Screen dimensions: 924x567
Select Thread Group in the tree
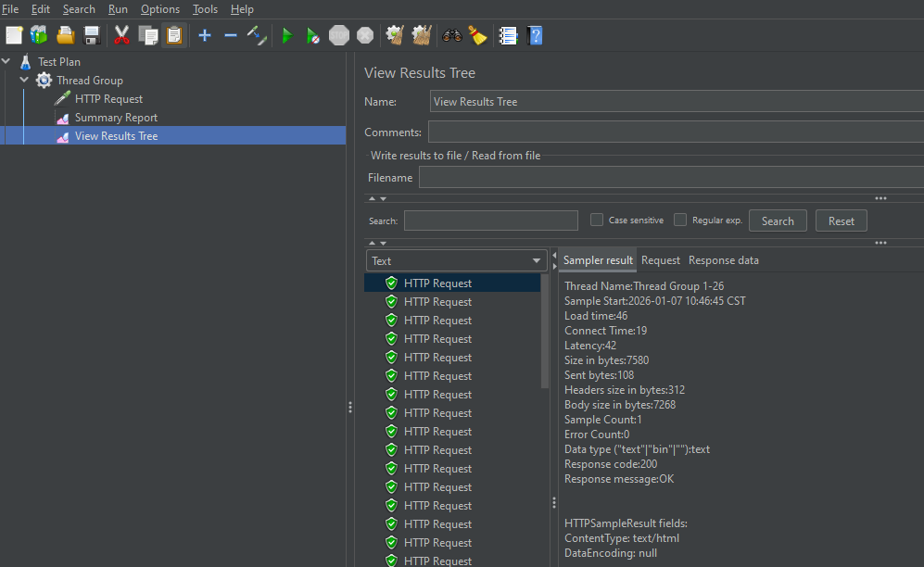click(89, 80)
